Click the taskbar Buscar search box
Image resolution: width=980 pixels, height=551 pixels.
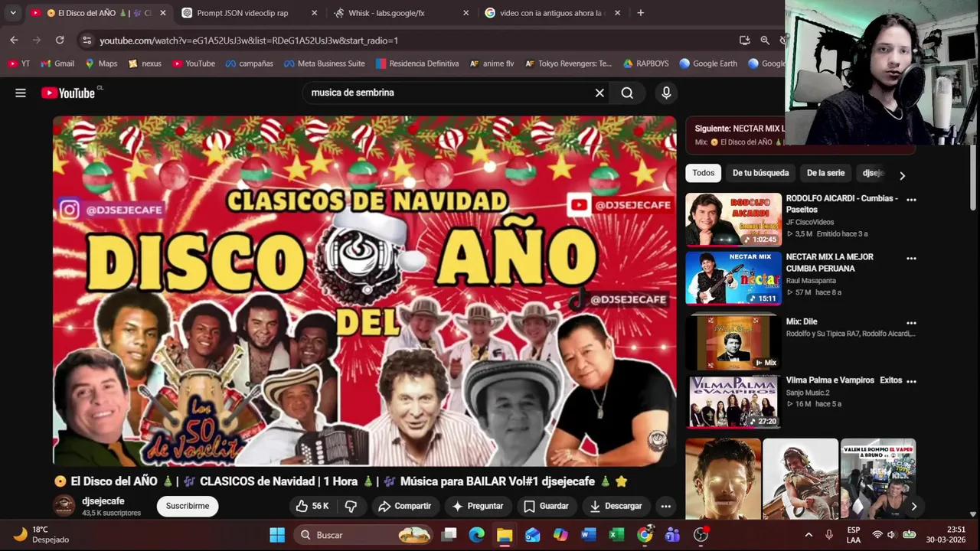(364, 535)
